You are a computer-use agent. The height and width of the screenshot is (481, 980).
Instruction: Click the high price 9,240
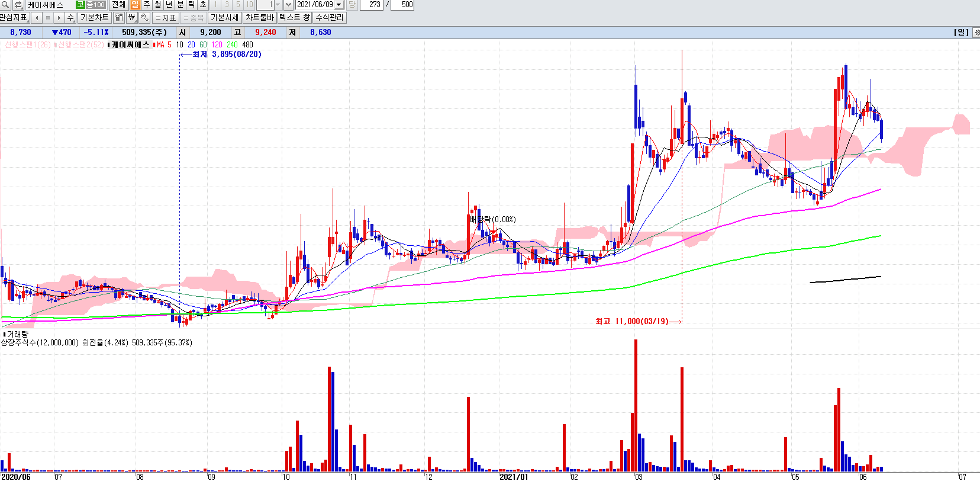click(266, 33)
